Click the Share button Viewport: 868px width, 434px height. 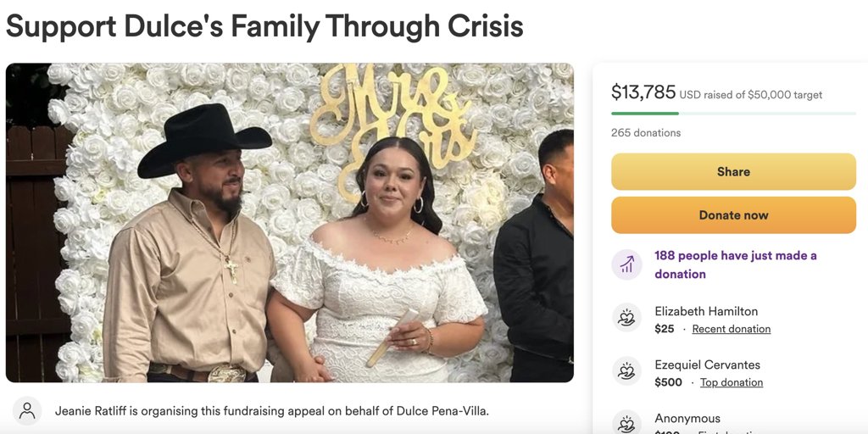pyautogui.click(x=733, y=171)
